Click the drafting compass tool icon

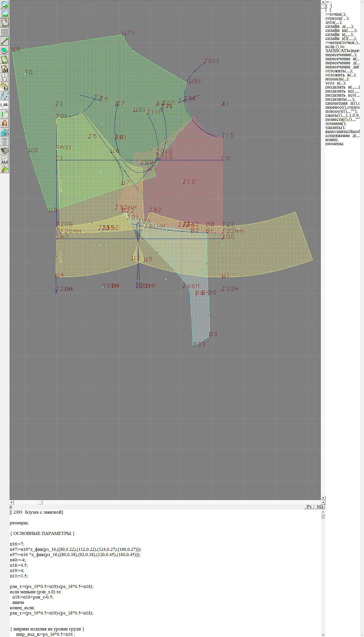tap(5, 78)
